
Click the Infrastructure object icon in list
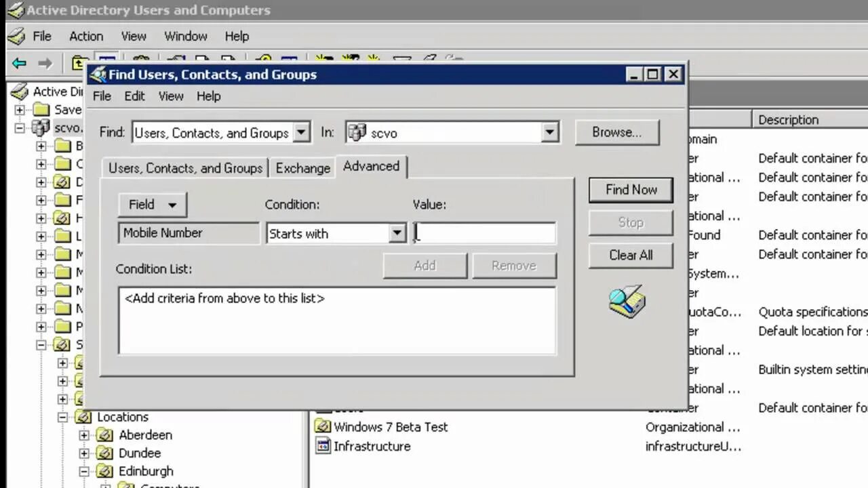pos(322,446)
